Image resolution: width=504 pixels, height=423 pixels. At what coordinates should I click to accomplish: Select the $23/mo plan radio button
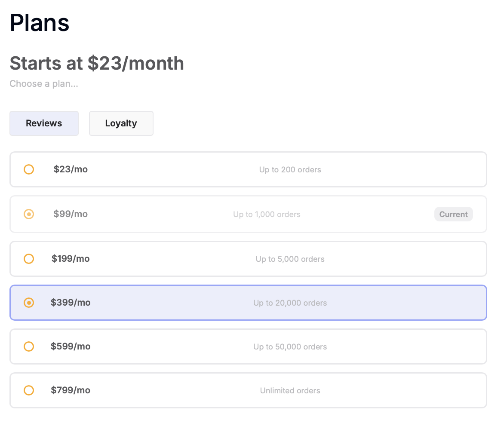[29, 169]
